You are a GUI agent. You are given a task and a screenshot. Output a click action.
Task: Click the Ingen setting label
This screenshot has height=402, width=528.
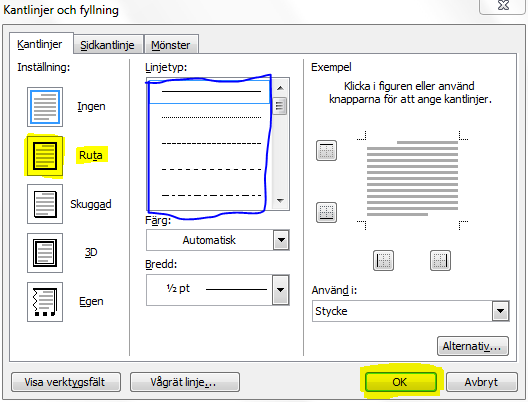[x=91, y=106]
